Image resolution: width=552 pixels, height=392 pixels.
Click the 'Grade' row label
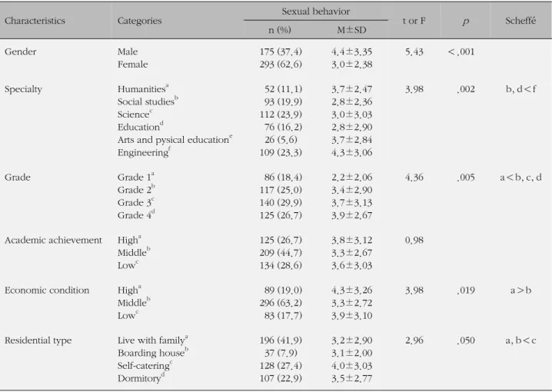click(x=17, y=177)
